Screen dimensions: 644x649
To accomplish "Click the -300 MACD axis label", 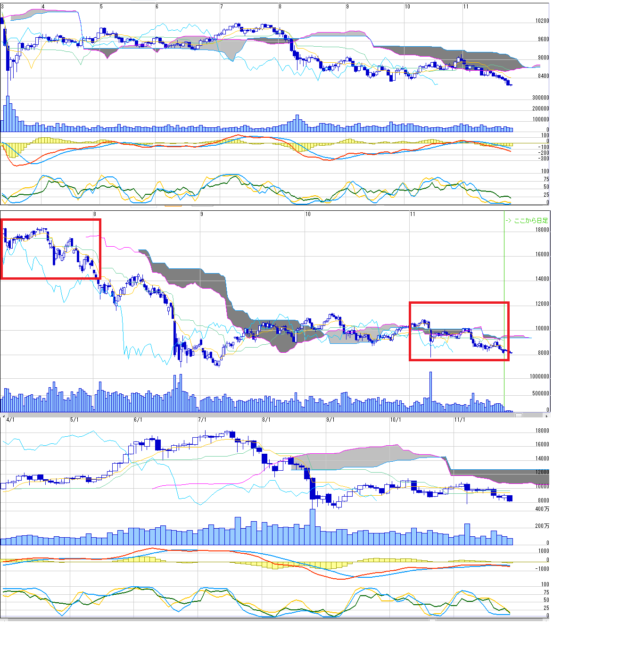I will 544,158.
